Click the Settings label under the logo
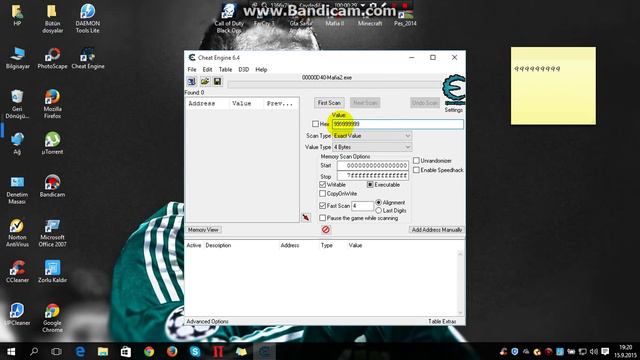This screenshot has height=360, width=640. pos(453,110)
